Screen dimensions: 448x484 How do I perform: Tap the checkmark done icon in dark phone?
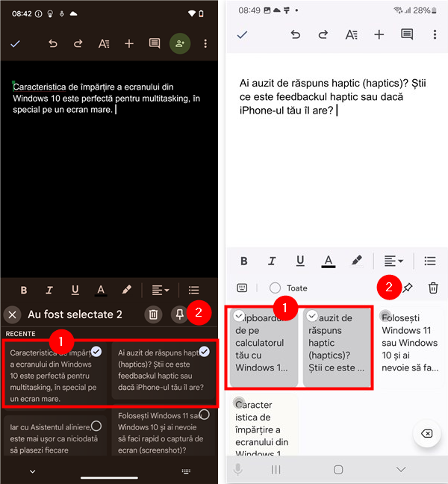(x=15, y=44)
